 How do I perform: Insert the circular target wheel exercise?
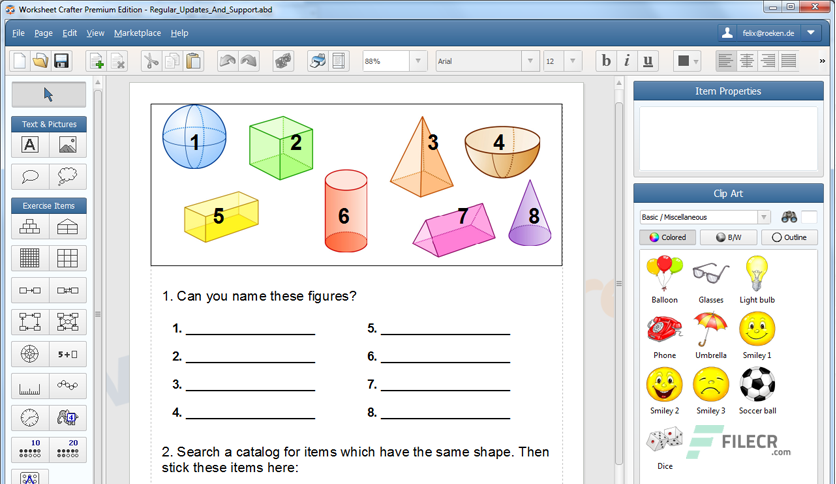tap(30, 354)
